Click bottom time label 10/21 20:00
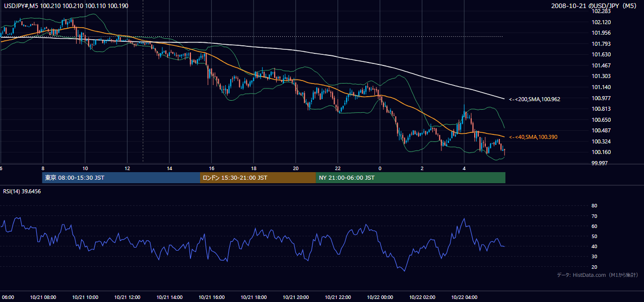Image resolution: width=644 pixels, height=302 pixels. (x=295, y=297)
